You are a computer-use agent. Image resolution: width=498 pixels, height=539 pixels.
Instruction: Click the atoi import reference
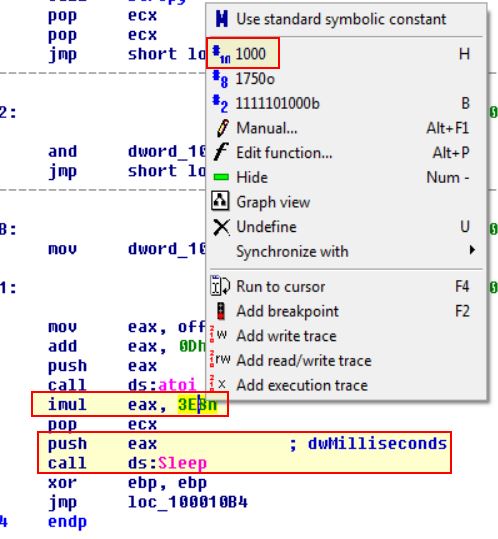(177, 385)
